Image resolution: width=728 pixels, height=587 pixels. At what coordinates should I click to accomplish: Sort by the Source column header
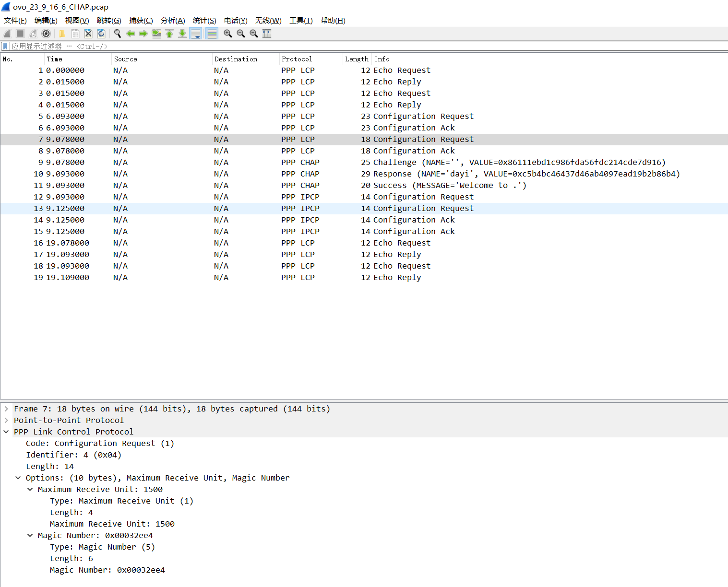[x=162, y=59]
